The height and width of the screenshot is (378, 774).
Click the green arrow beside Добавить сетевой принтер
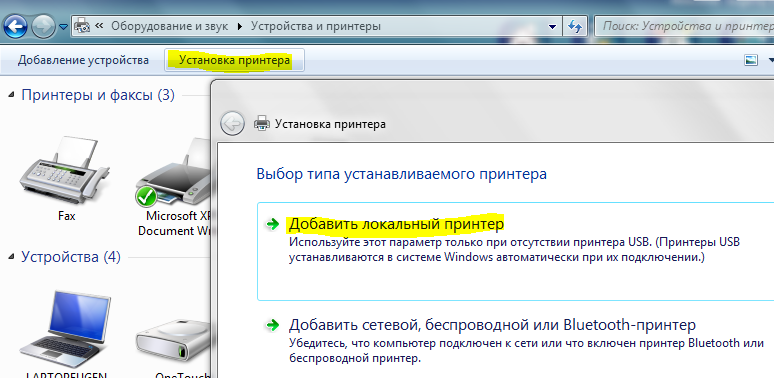pos(272,325)
